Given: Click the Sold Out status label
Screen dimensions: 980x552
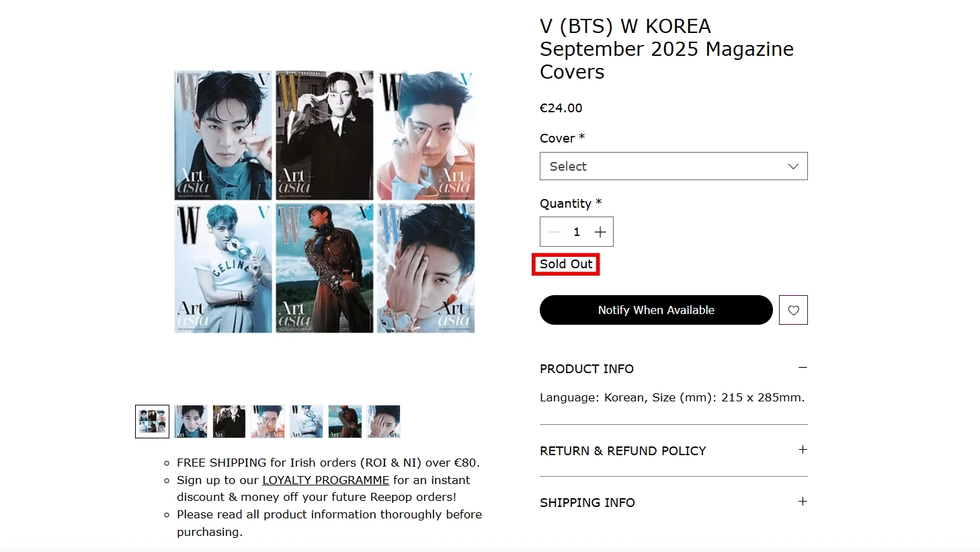Looking at the screenshot, I should click(566, 264).
